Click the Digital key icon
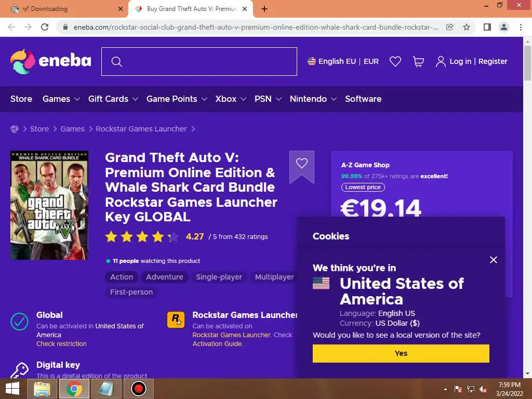 click(19, 370)
